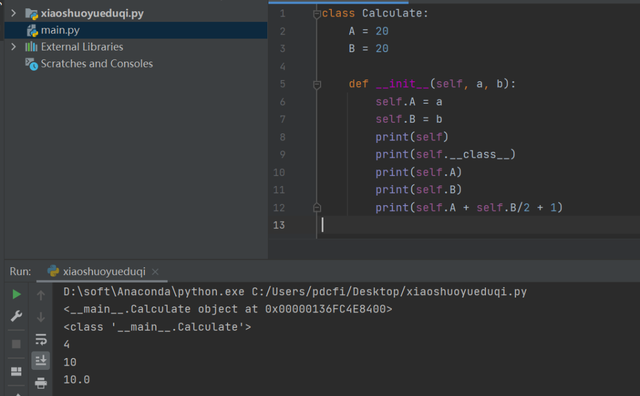
Task: Select main.py in the project tree
Action: click(136, 30)
